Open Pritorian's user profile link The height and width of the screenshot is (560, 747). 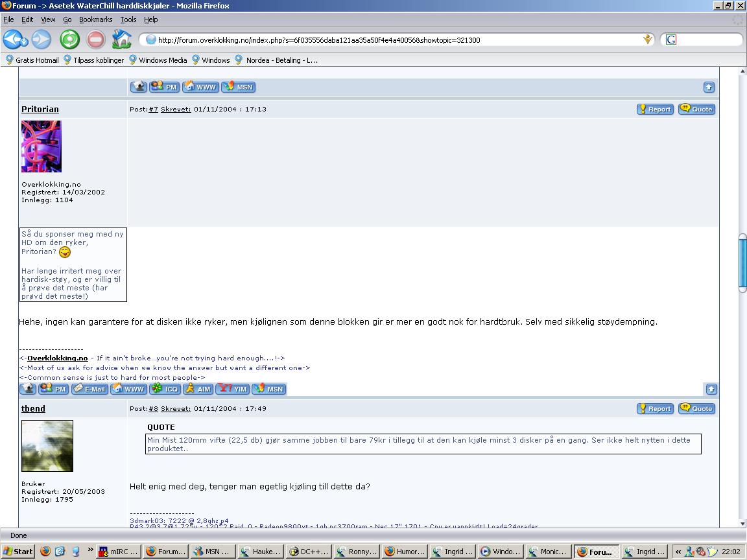[x=40, y=109]
